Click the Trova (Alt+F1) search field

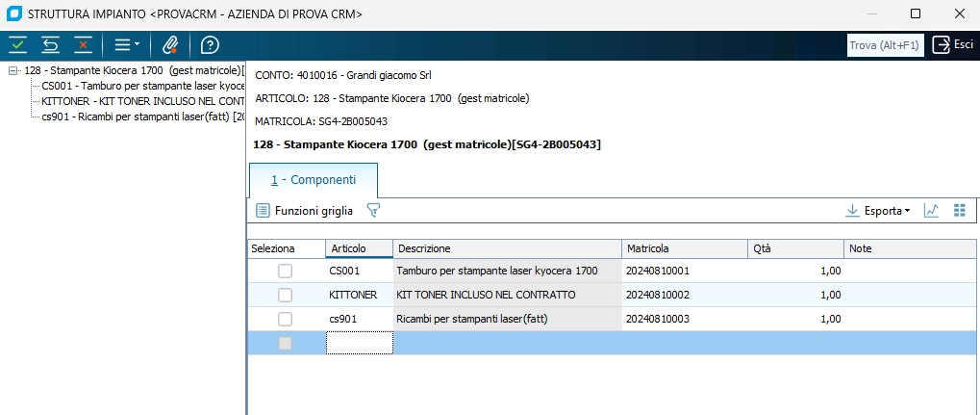click(x=885, y=45)
